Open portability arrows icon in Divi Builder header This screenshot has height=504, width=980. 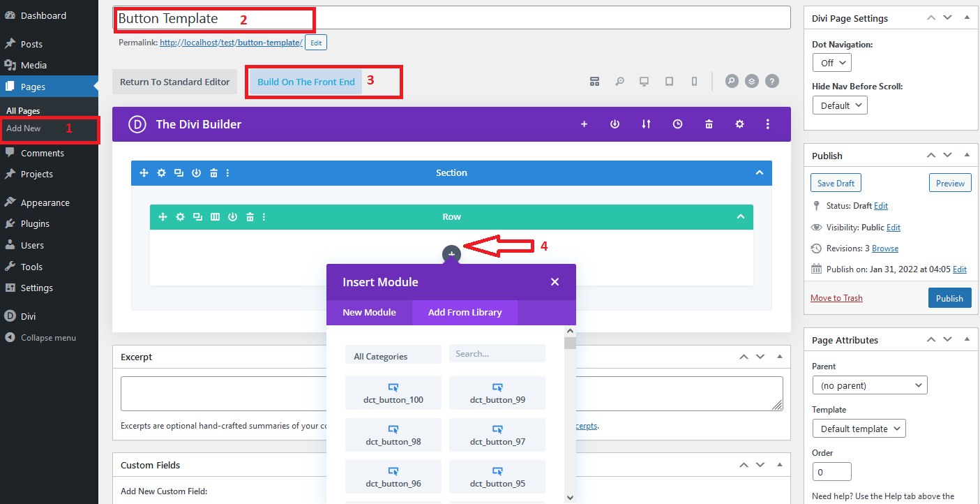pyautogui.click(x=646, y=124)
